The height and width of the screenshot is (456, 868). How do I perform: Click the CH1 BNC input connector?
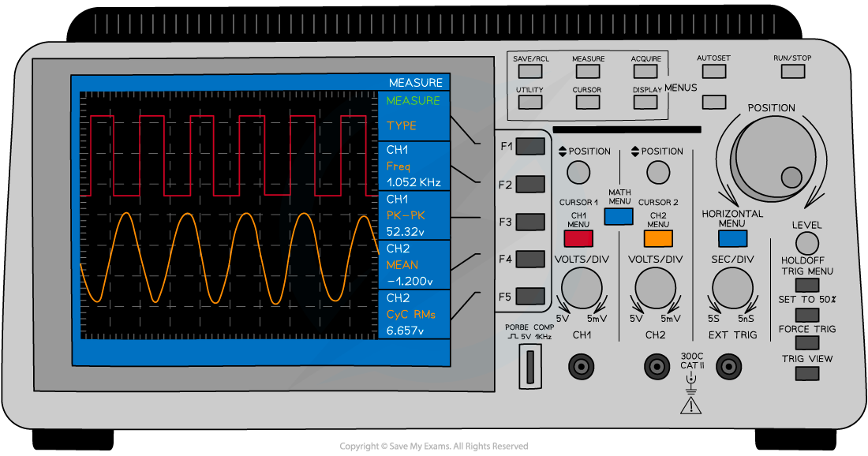(582, 366)
